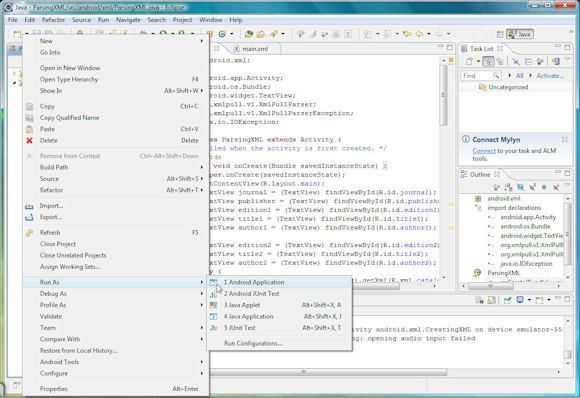This screenshot has width=580, height=398.
Task: Expand the New submenu arrow
Action: [202, 41]
